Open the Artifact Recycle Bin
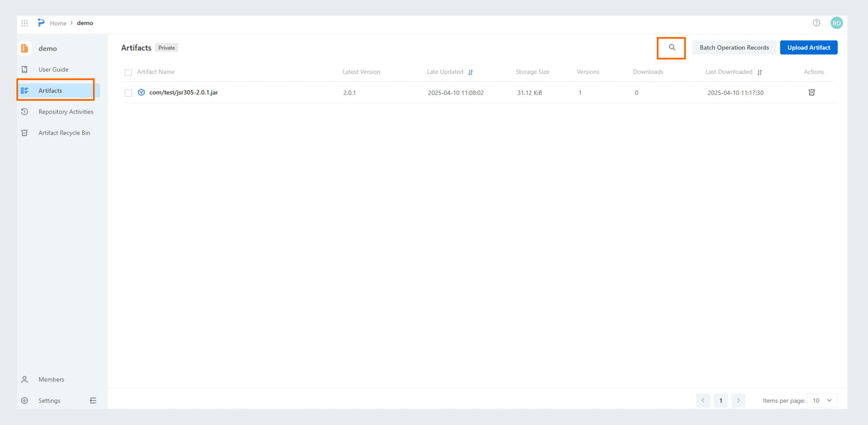The width and height of the screenshot is (868, 425). (64, 132)
